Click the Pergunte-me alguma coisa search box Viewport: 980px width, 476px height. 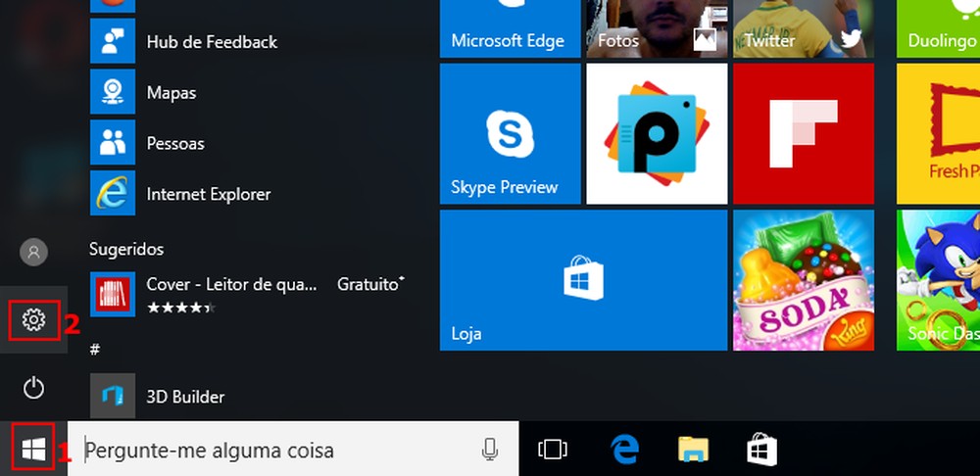[x=293, y=449]
